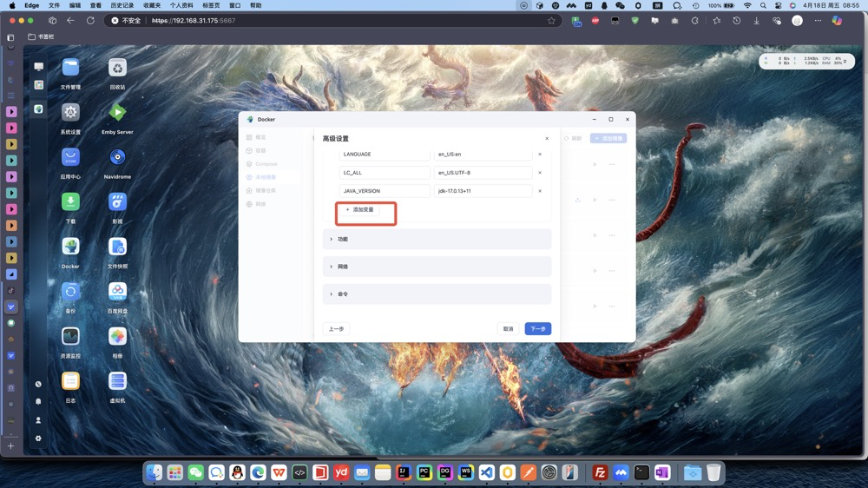Remove the LC_ALL environment variable row
This screenshot has height=488, width=868.
click(540, 172)
